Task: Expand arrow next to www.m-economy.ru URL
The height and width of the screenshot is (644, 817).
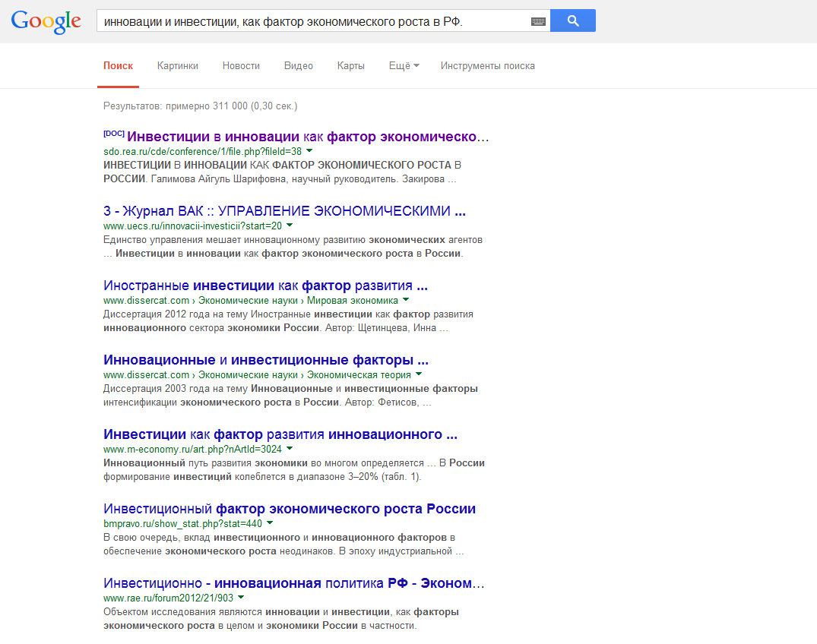Action: 290,449
